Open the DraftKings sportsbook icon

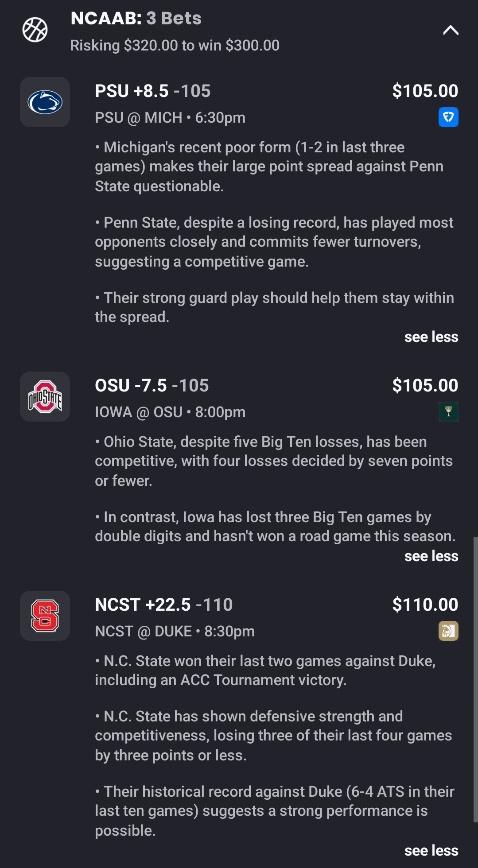(448, 412)
